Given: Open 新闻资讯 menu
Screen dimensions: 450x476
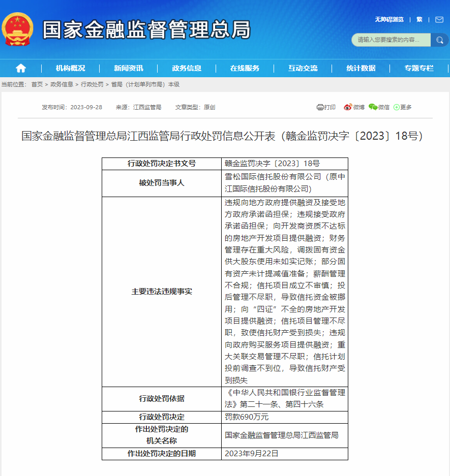Looking at the screenshot, I should pyautogui.click(x=129, y=68).
